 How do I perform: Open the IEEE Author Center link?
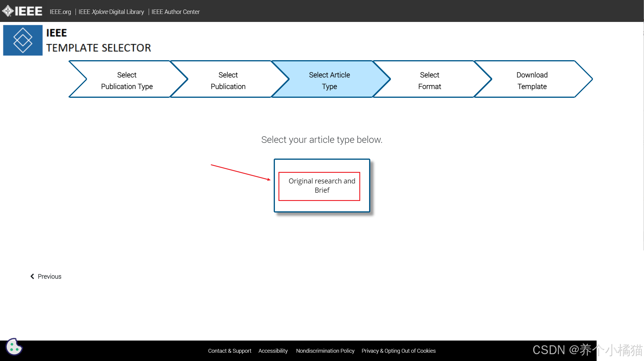[x=175, y=12]
